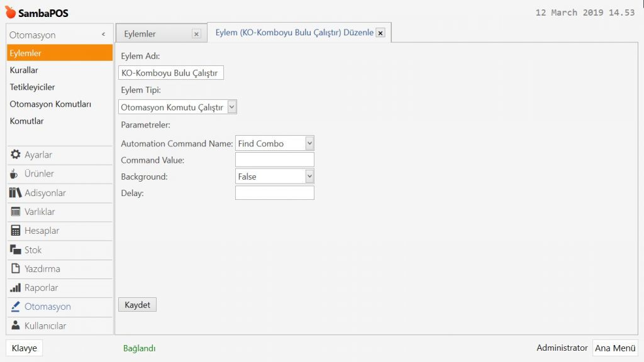Click the bar chart icon for Raporlar

(x=16, y=288)
